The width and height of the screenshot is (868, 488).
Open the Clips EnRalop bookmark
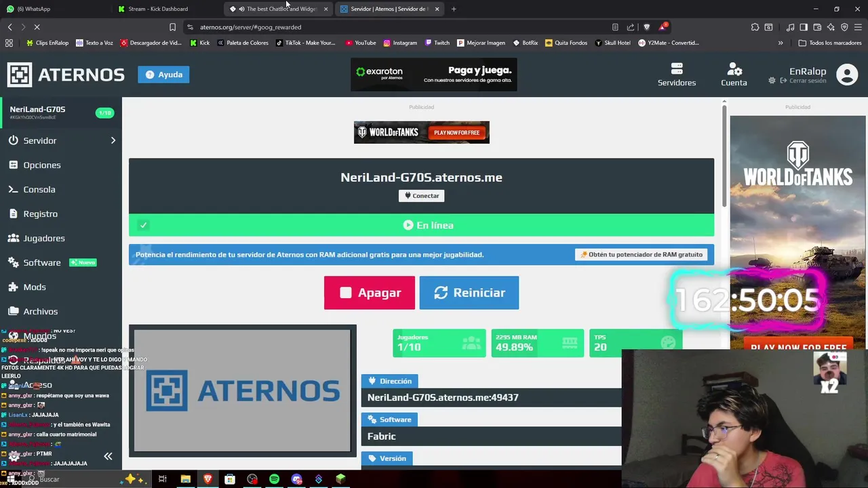pos(47,43)
